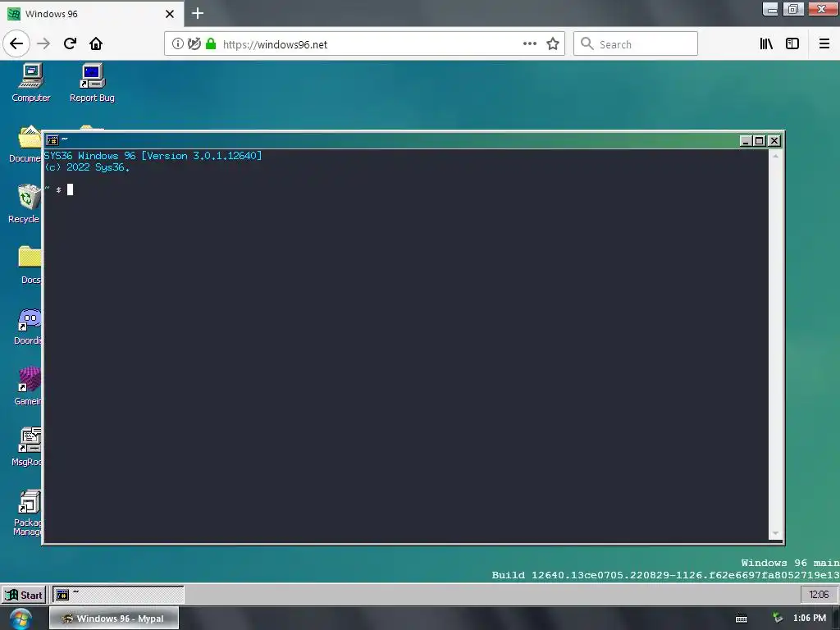Click the terminal window title icon
This screenshot has width=840, height=630.
52,140
